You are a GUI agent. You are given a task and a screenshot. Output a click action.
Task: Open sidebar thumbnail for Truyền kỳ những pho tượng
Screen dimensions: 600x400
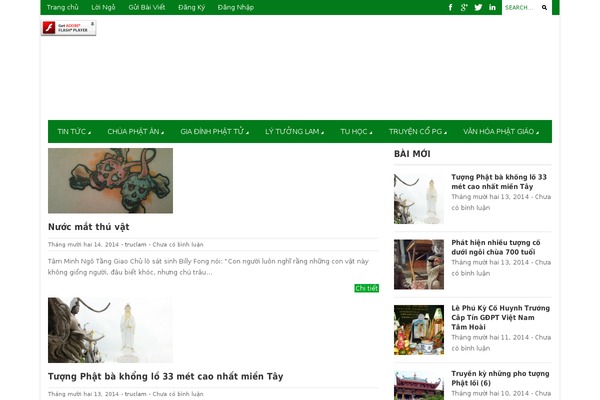point(419,385)
